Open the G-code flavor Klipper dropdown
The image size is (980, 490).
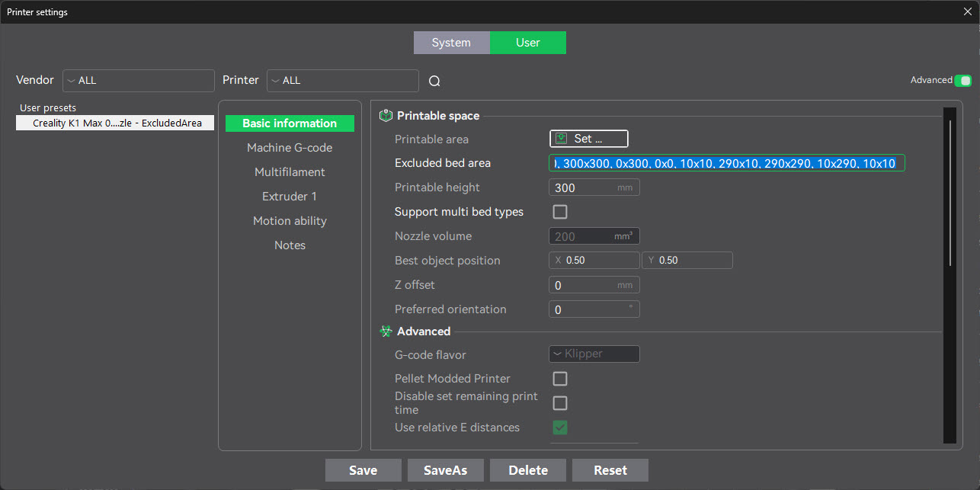[594, 354]
